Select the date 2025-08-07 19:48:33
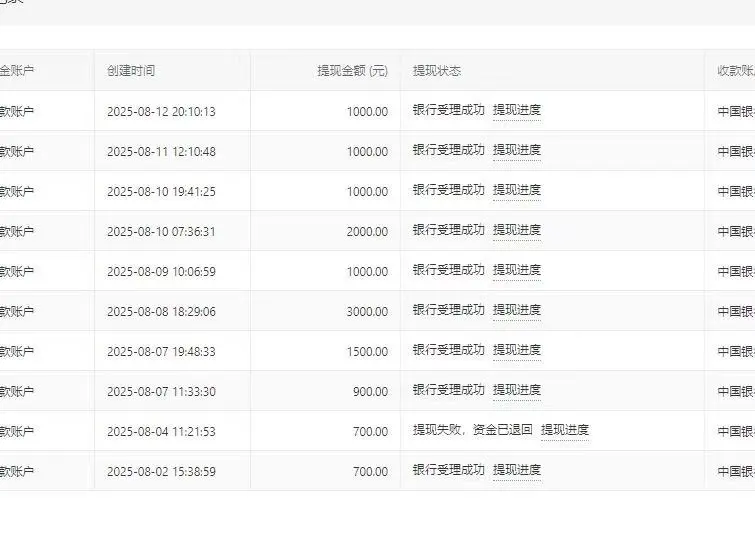The height and width of the screenshot is (554, 755). pyautogui.click(x=161, y=351)
